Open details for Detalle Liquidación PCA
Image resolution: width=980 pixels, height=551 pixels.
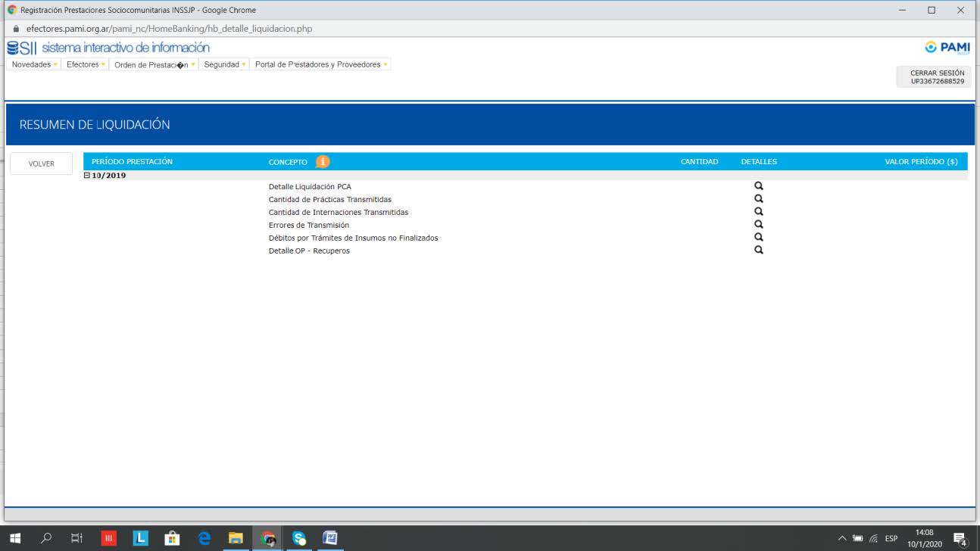(x=759, y=186)
